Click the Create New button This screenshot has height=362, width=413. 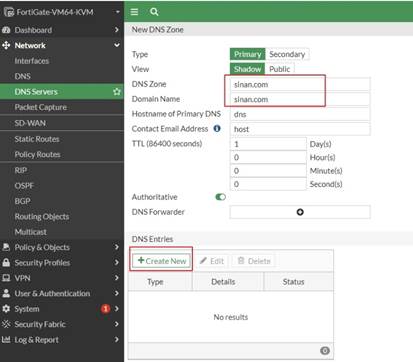(x=162, y=261)
